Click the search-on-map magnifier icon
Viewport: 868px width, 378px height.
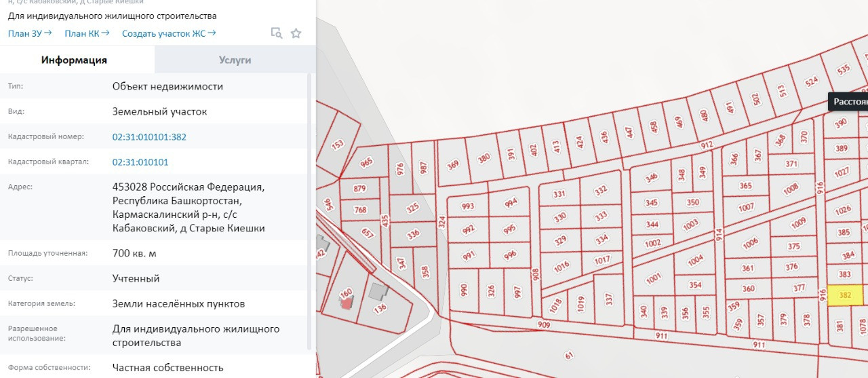coord(276,33)
